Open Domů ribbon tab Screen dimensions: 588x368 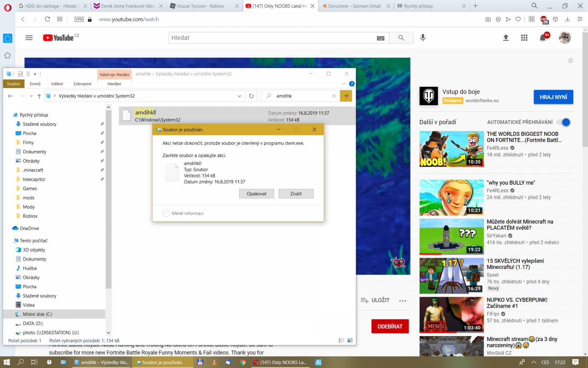point(35,84)
